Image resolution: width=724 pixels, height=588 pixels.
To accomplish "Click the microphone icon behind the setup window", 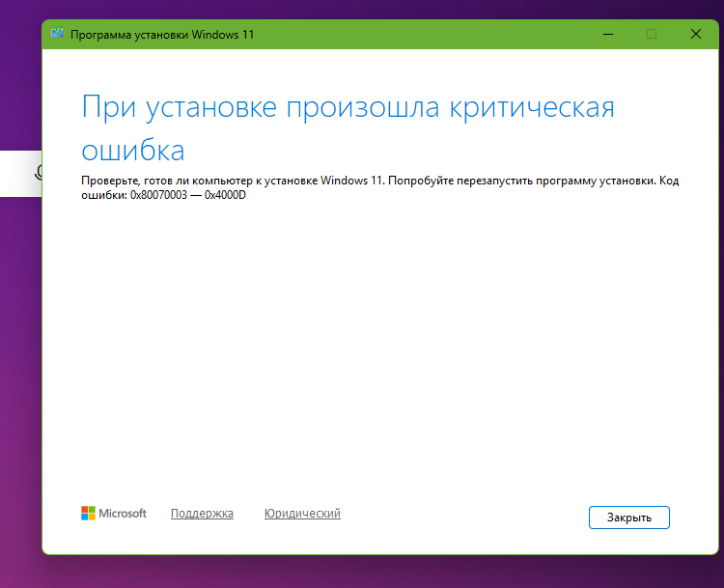I will (x=39, y=173).
